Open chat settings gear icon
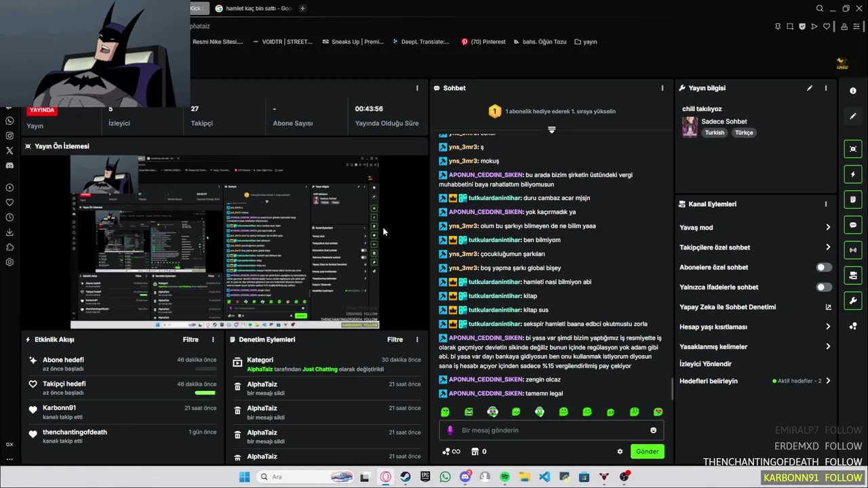 pos(620,451)
